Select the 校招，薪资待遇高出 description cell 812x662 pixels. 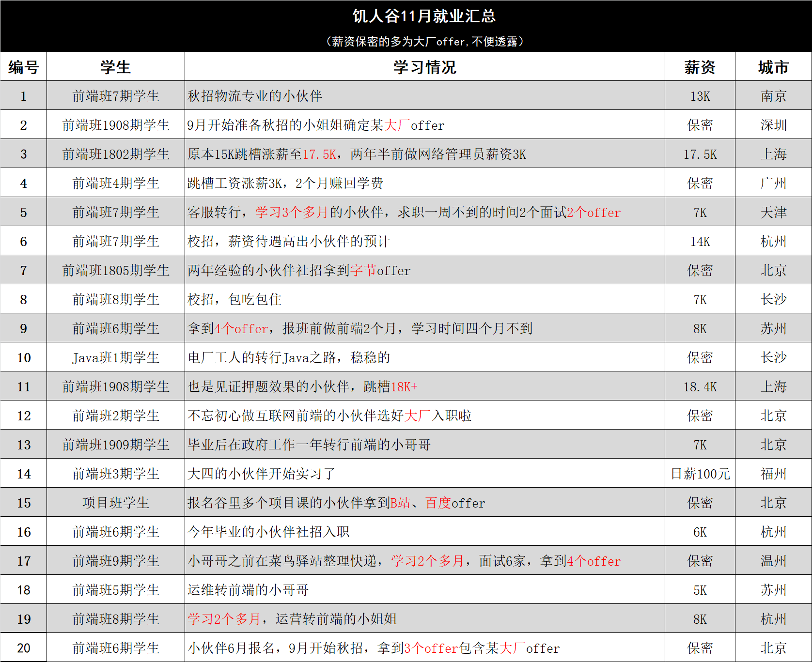425,241
